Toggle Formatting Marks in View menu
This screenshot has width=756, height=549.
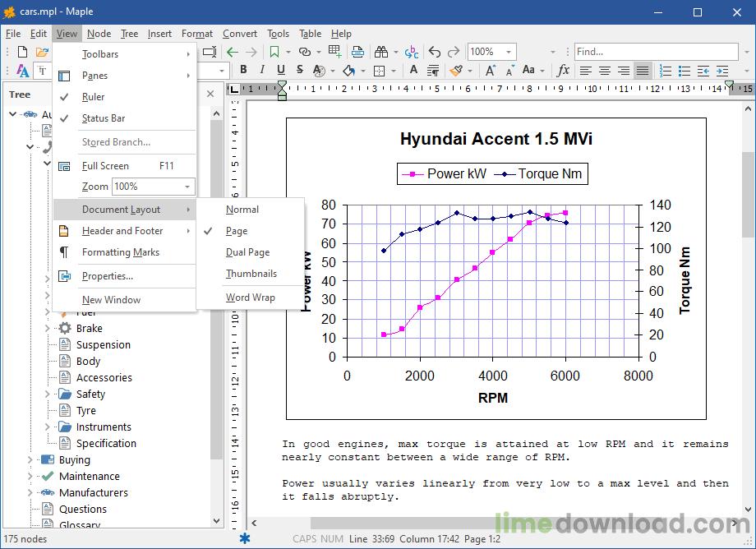(124, 252)
